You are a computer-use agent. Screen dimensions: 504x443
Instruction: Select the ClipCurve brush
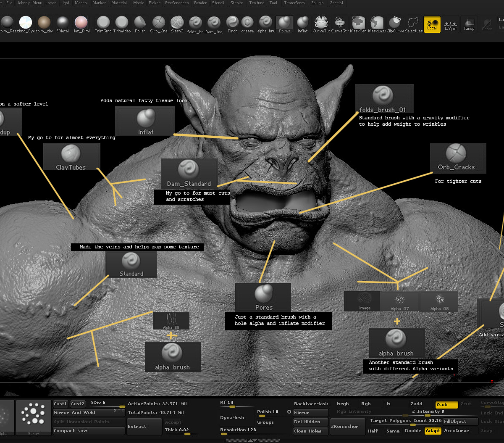(x=395, y=24)
